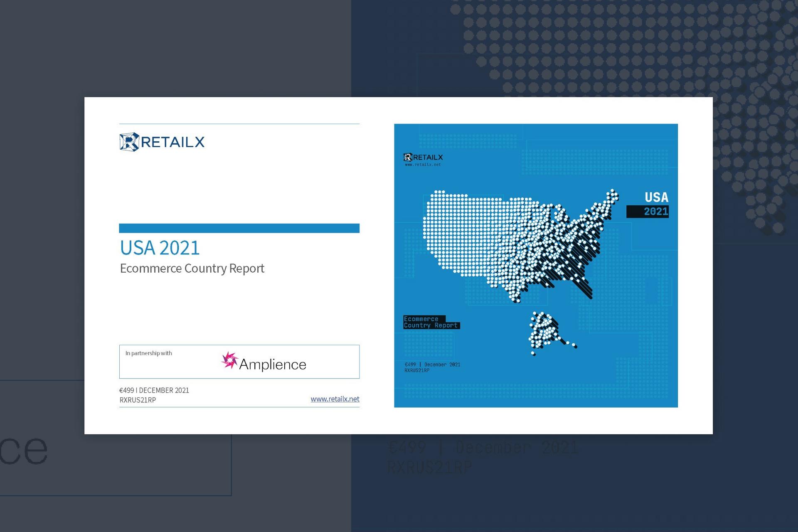Click the blue report cover thumbnail
This screenshot has height=532, width=798.
click(x=536, y=266)
